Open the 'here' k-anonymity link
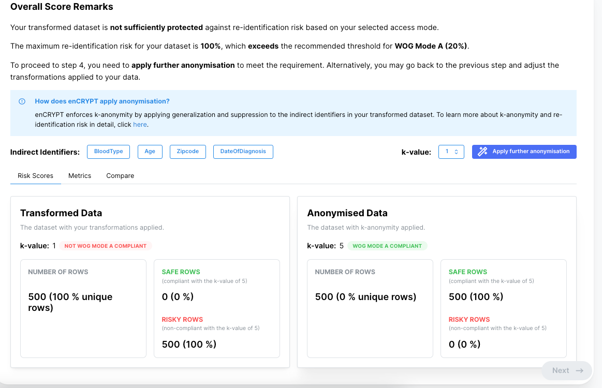Viewport: 602px width, 388px height. pyautogui.click(x=140, y=125)
